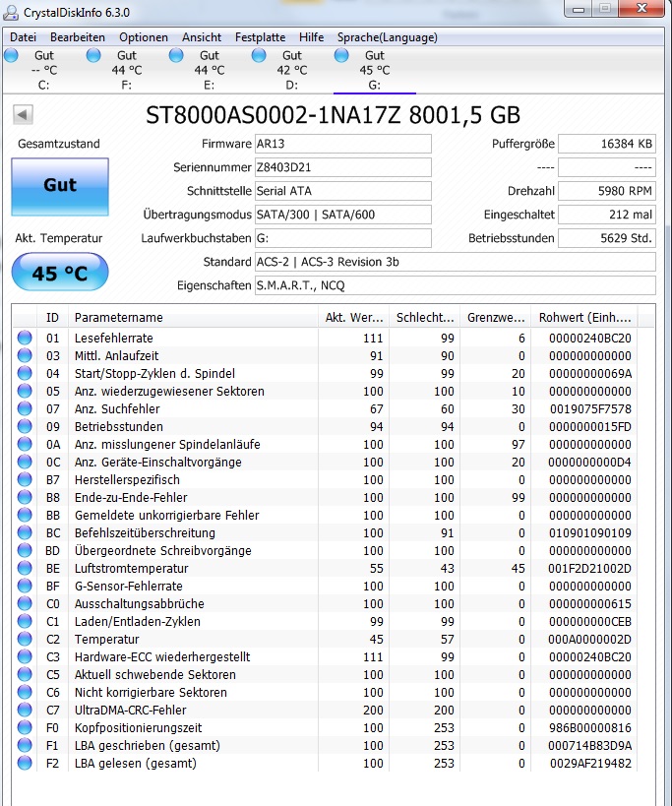The width and height of the screenshot is (672, 806).
Task: Click the Standard field ACS-2
Action: click(456, 262)
